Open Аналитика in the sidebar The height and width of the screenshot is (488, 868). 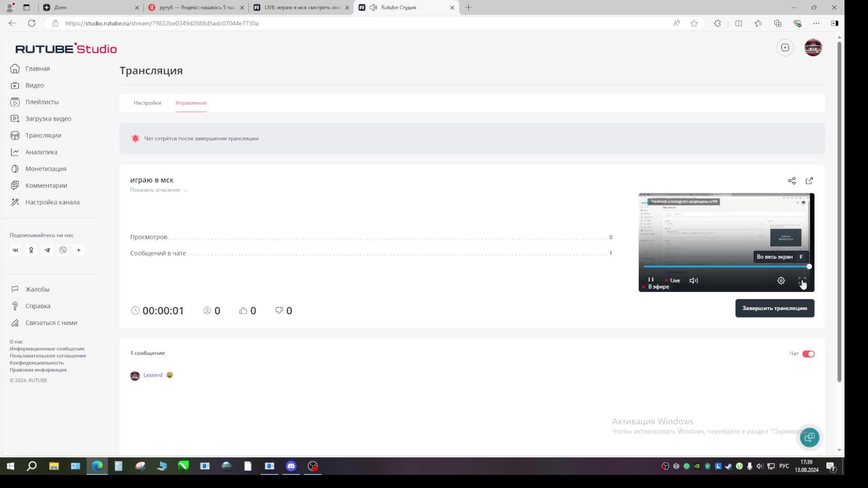click(x=41, y=152)
